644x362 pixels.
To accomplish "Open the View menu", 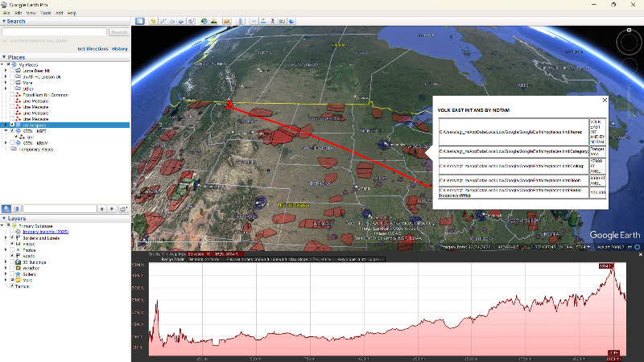I will click(x=31, y=14).
